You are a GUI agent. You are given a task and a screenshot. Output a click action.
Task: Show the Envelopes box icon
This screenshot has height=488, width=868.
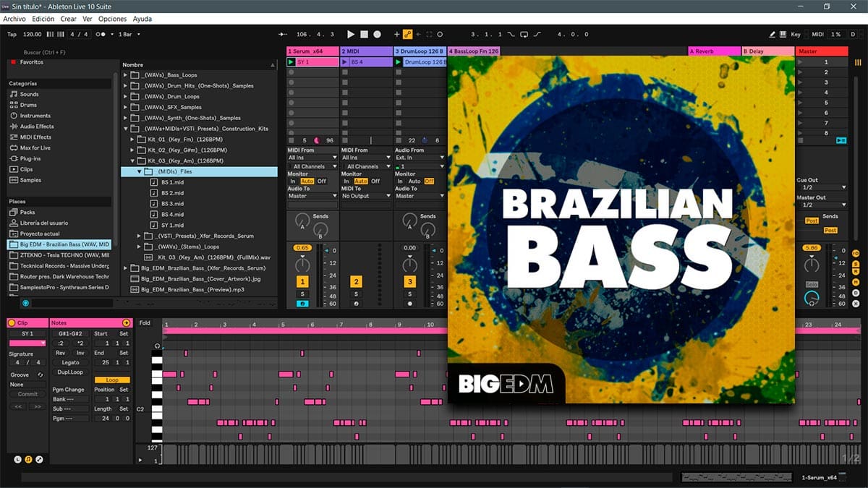[39, 459]
